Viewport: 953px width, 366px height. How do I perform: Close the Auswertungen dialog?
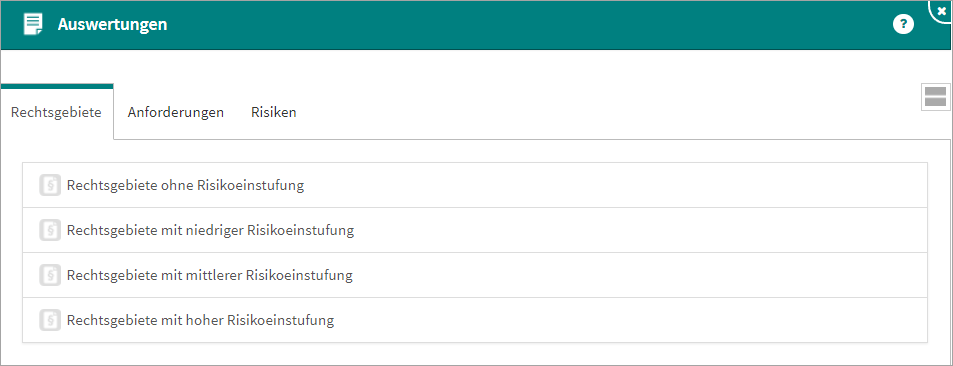pos(942,10)
